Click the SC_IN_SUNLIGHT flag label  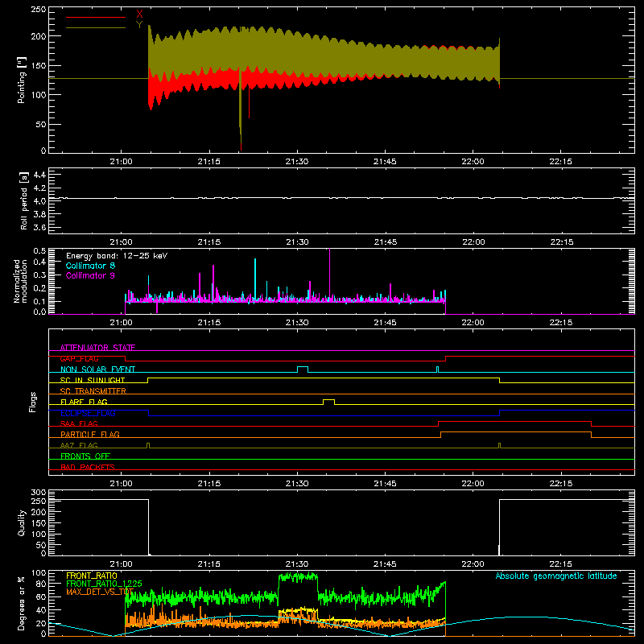93,380
